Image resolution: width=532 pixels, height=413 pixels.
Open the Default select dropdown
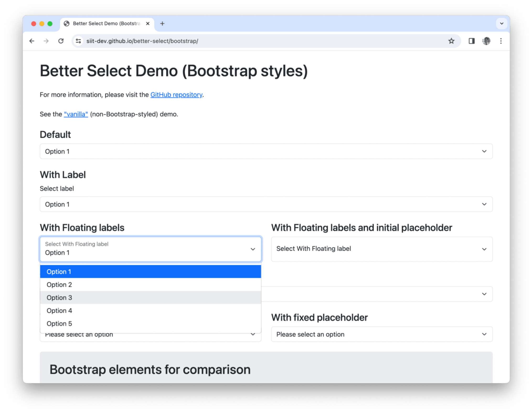click(266, 151)
